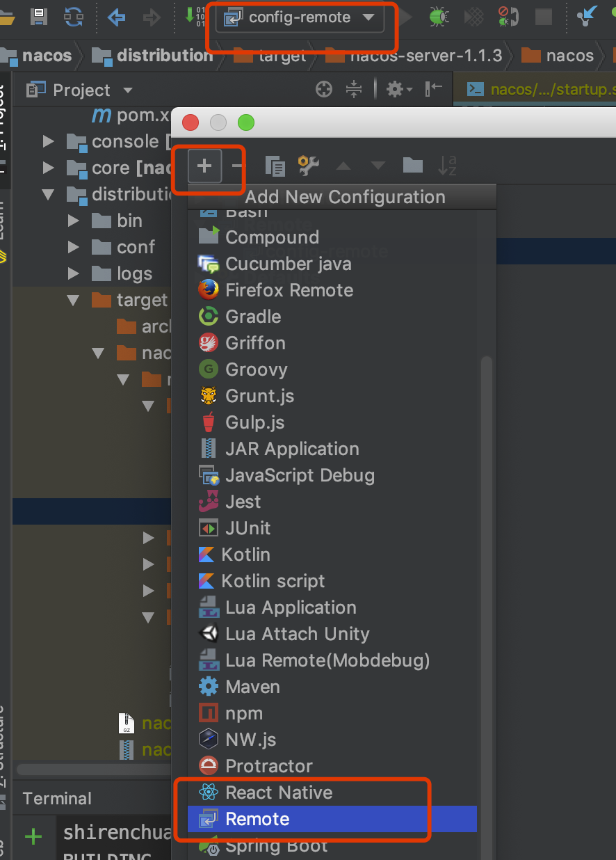The height and width of the screenshot is (860, 616).
Task: Click the attach debugger icon
Action: (x=508, y=17)
